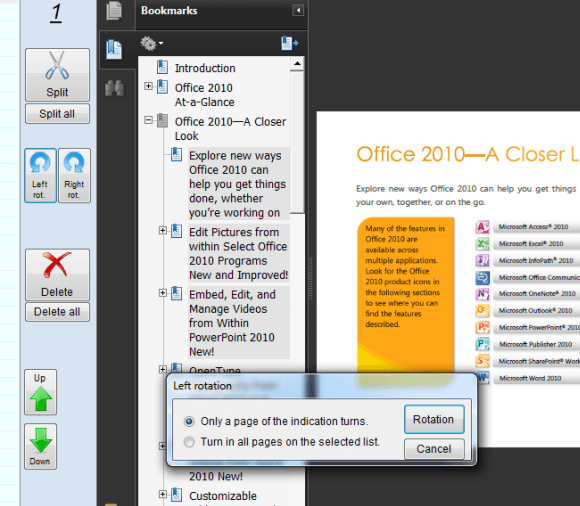The width and height of the screenshot is (580, 506).
Task: Click the new bookmark icon
Action: tap(289, 43)
